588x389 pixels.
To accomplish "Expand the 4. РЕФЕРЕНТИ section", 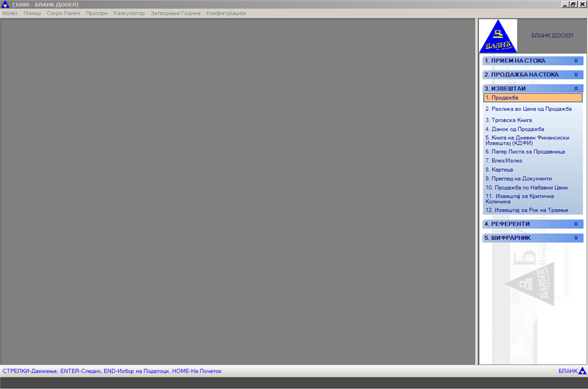I will tap(576, 224).
